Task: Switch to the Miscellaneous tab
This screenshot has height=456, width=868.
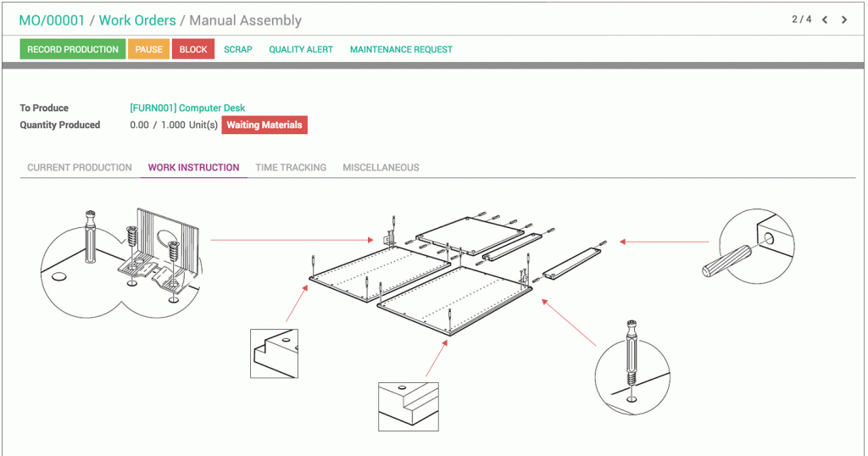Action: tap(381, 167)
